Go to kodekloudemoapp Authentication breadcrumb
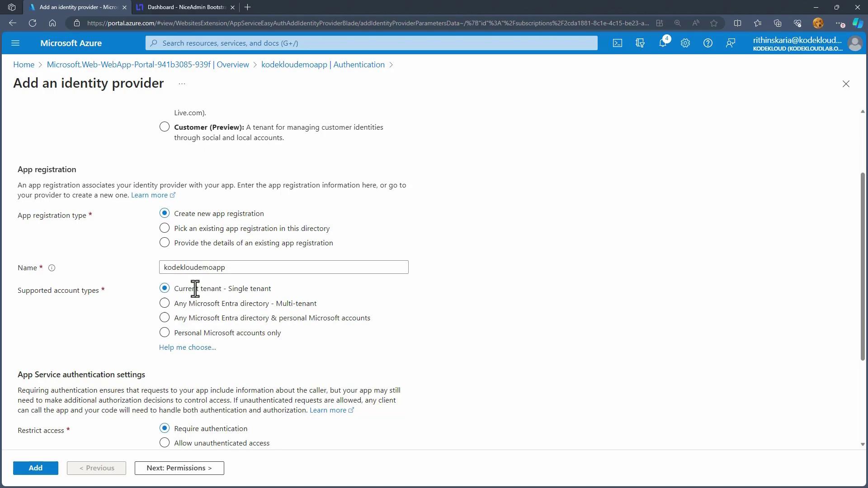 [x=323, y=65]
